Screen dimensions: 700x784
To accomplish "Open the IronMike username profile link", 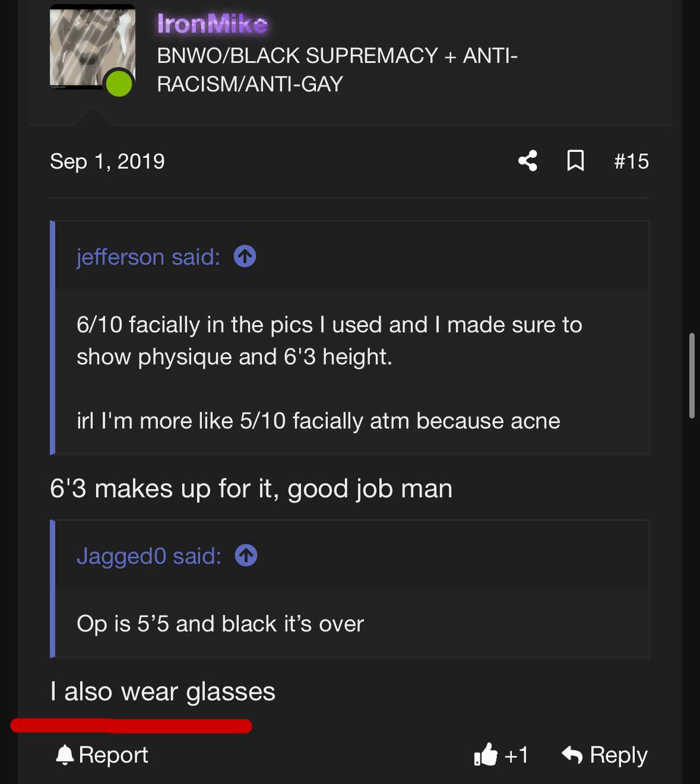I will click(212, 24).
